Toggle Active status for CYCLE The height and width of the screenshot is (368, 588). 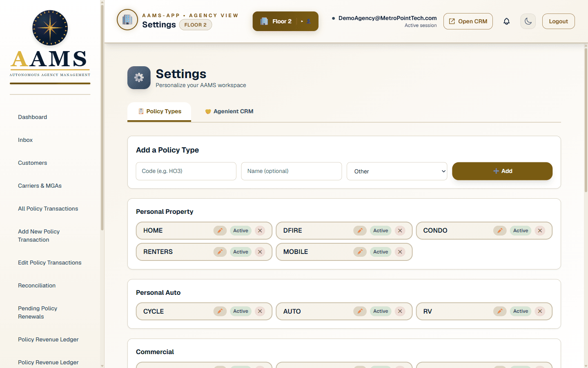coord(241,311)
